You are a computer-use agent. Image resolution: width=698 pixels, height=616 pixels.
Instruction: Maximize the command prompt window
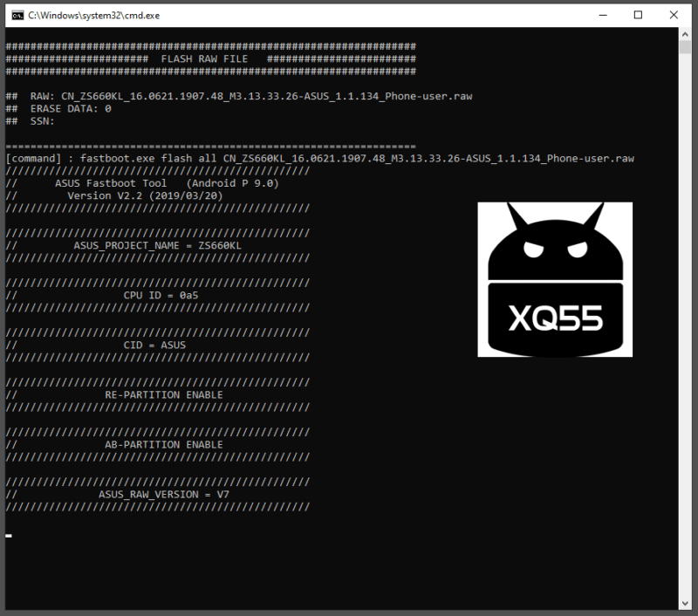coord(638,15)
